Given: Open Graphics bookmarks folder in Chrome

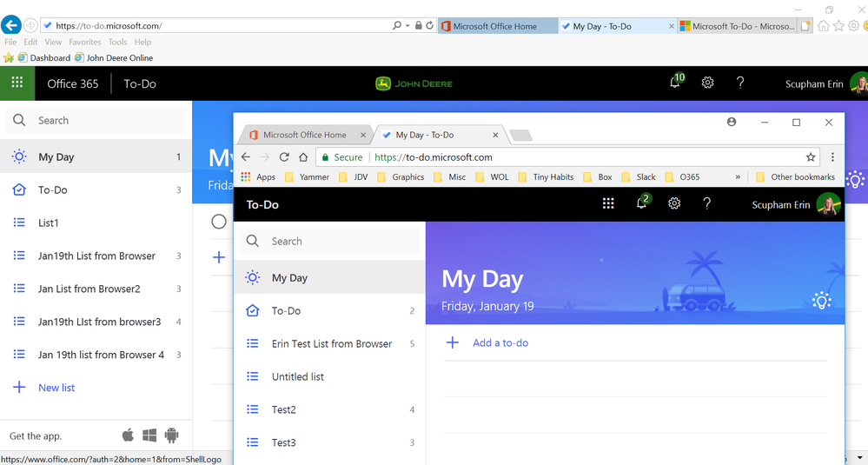Looking at the screenshot, I should tap(401, 177).
